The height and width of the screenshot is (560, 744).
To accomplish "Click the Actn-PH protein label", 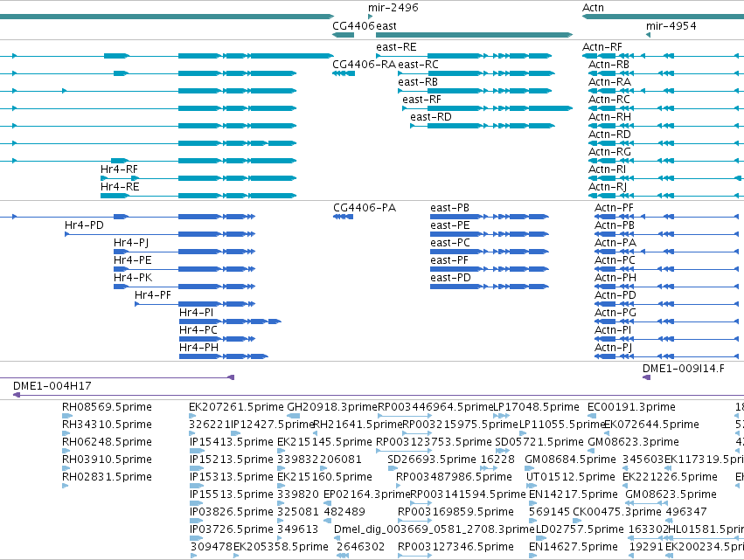I will point(615,278).
